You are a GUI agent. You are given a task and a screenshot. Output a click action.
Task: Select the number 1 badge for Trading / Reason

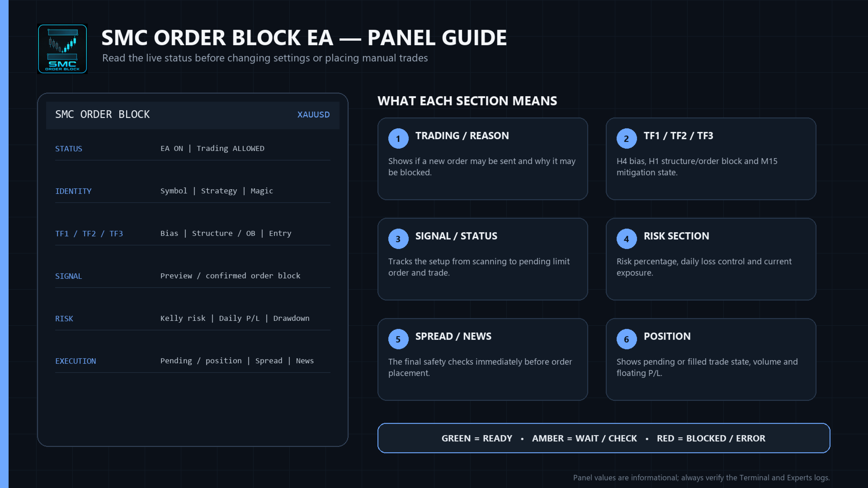398,139
